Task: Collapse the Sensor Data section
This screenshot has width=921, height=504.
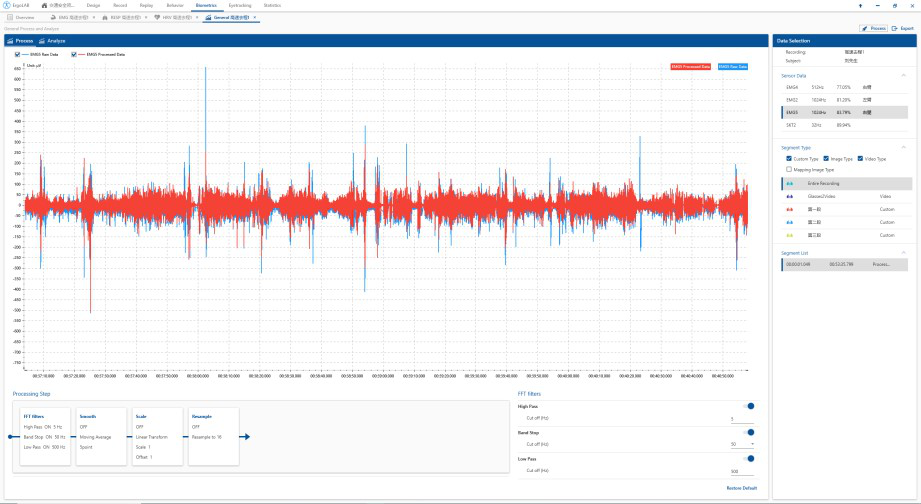Action: coord(904,75)
